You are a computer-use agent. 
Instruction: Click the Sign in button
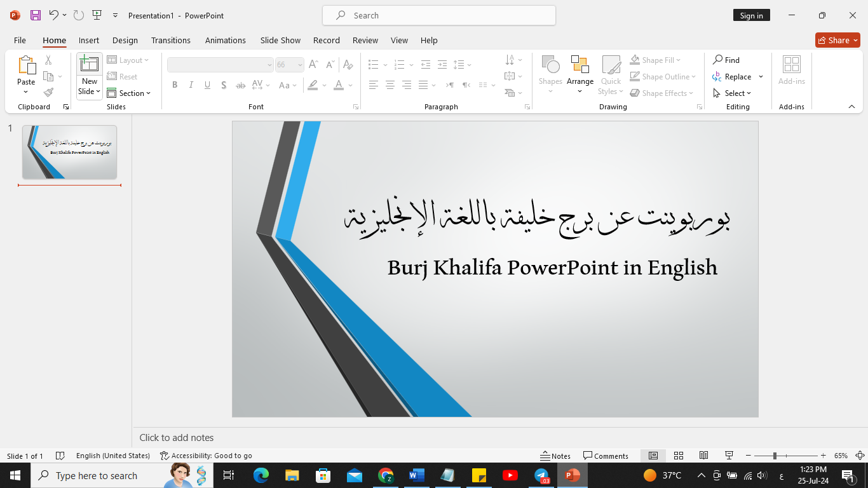coord(751,15)
